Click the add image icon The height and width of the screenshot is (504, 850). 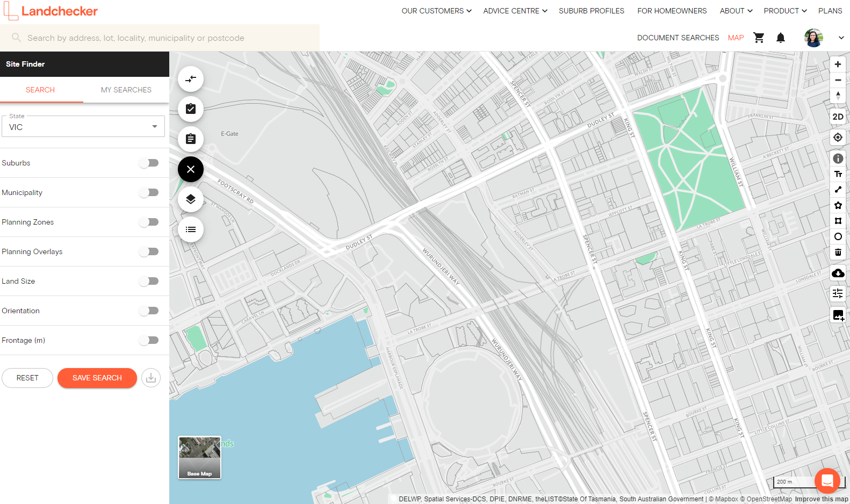pyautogui.click(x=838, y=315)
